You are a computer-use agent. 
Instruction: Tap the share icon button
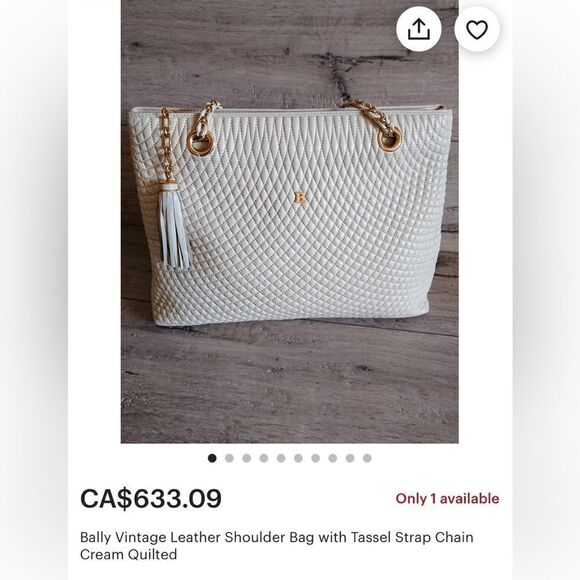pyautogui.click(x=419, y=29)
